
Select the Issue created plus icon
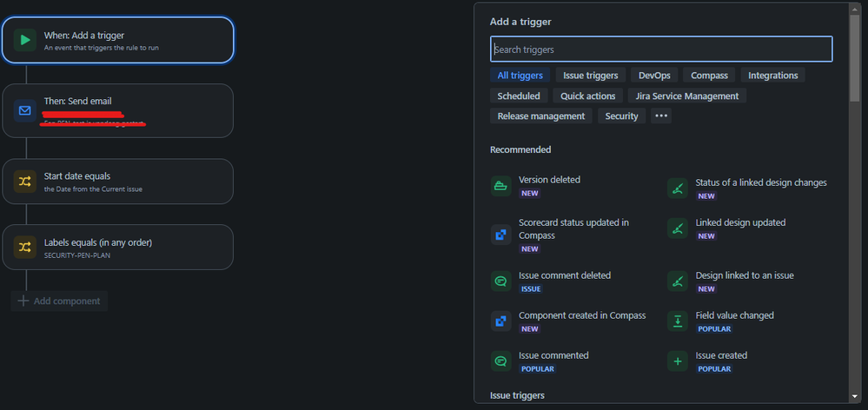pyautogui.click(x=678, y=361)
